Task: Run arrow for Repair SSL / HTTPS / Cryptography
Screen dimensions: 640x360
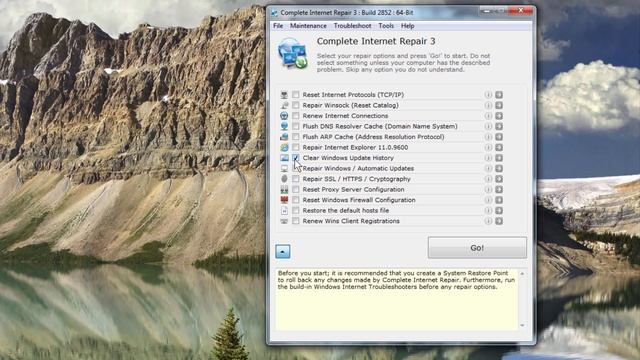Action: tap(499, 179)
